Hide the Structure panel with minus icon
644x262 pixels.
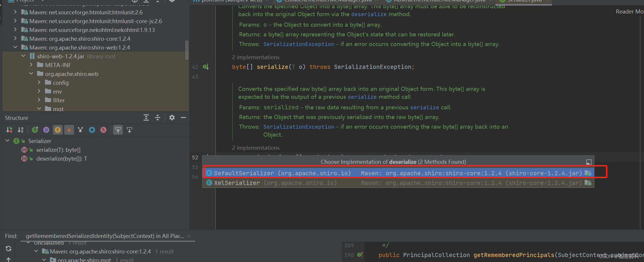point(183,118)
